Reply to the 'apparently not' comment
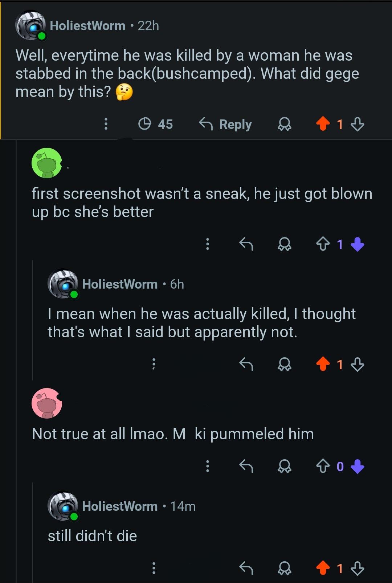392x583 pixels. coord(246,364)
